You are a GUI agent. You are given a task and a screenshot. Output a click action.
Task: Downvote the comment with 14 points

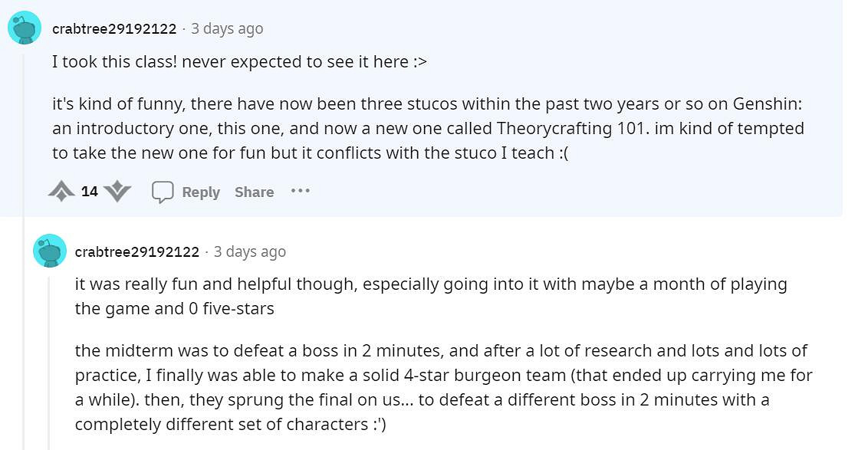click(117, 191)
